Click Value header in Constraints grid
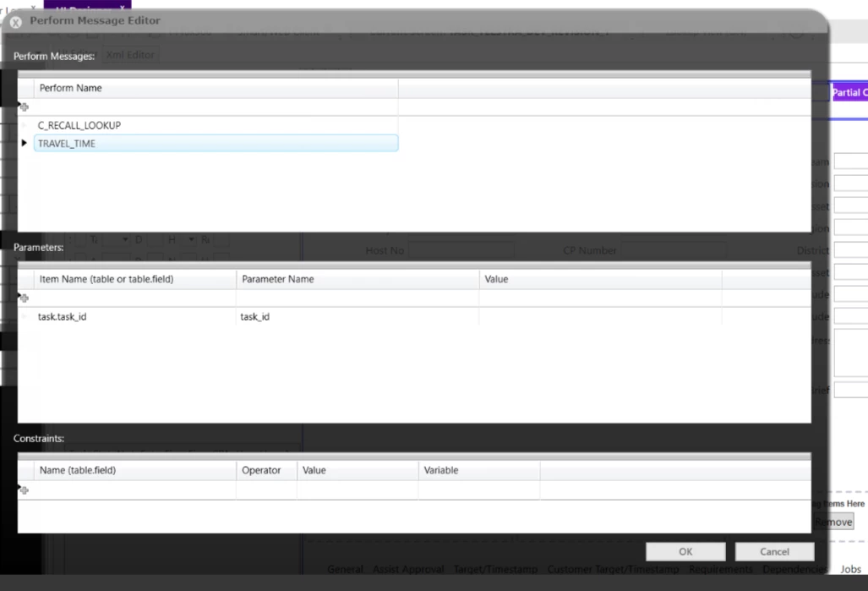Viewport: 868px width, 591px height. click(x=358, y=470)
